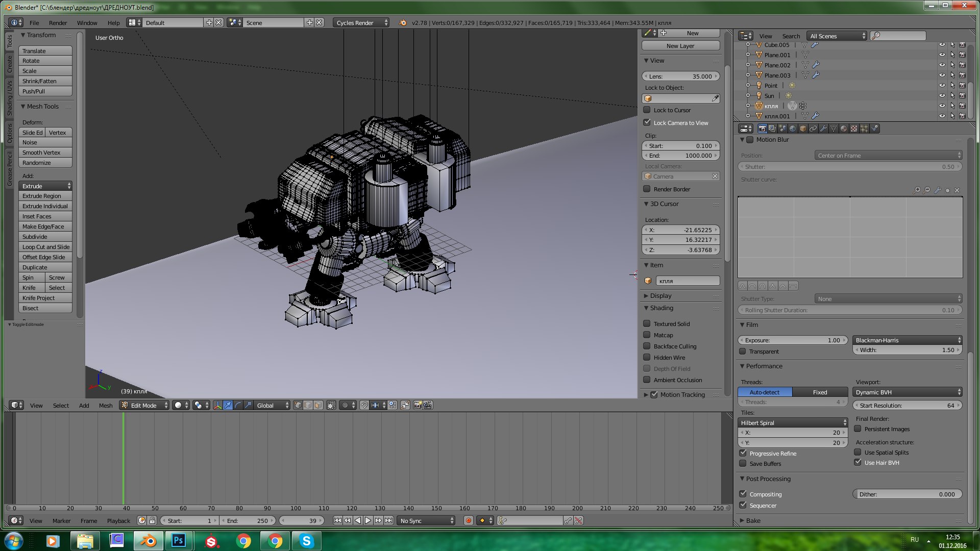Select the rotate manipulator arc icon
Image resolution: width=980 pixels, height=551 pixels.
[x=238, y=405]
